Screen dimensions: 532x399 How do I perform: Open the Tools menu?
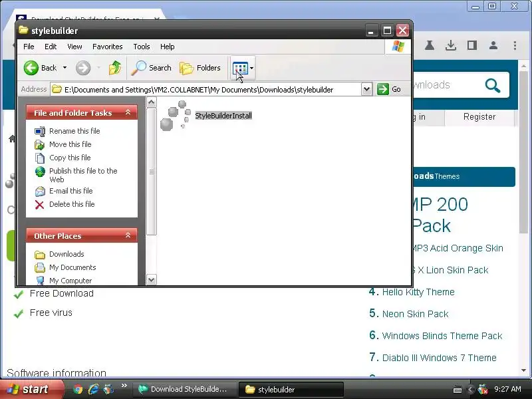point(142,47)
